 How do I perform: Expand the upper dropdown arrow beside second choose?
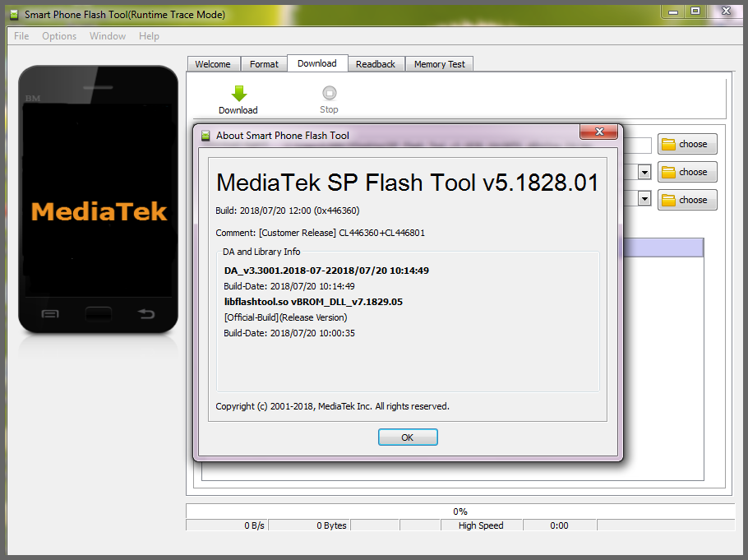[x=644, y=172]
